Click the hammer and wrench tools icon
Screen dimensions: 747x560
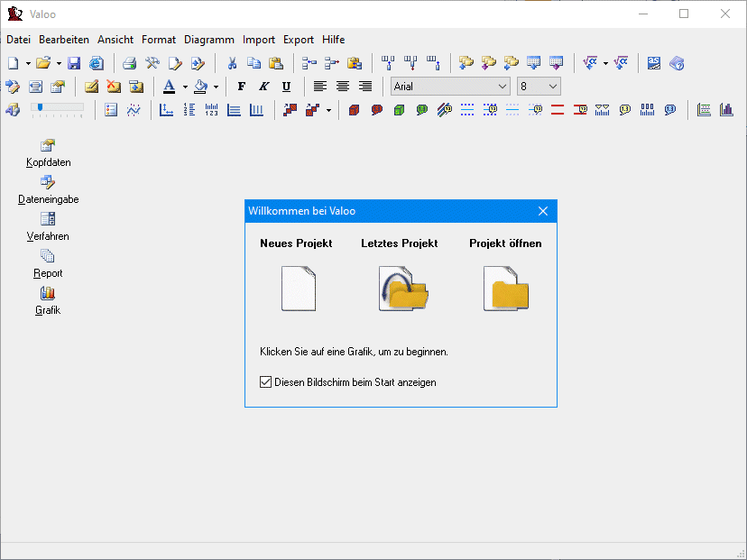pos(152,63)
